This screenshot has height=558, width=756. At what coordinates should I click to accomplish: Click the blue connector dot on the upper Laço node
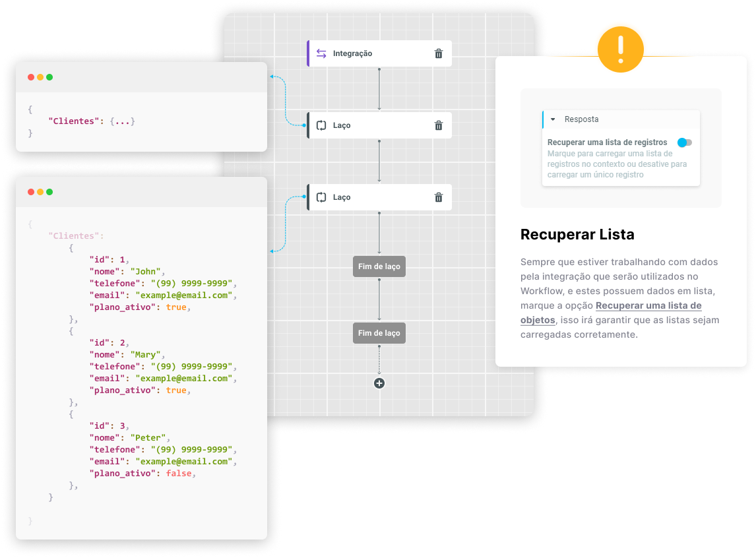coord(304,125)
